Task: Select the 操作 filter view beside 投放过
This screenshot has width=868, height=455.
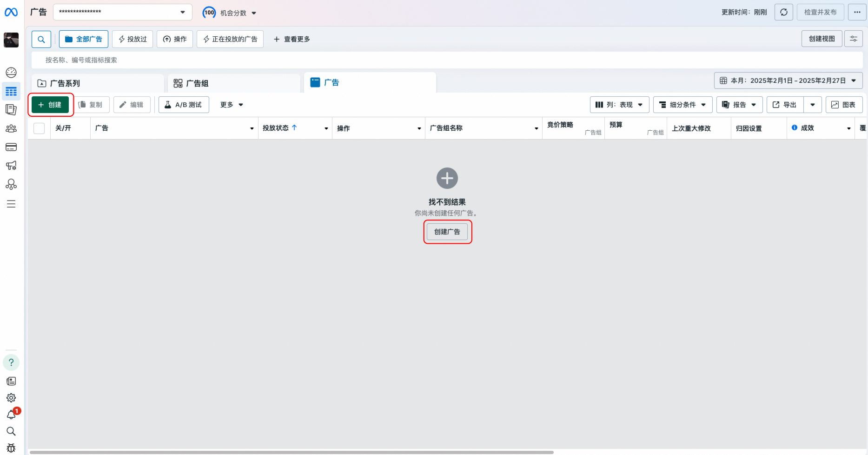Action: [175, 39]
